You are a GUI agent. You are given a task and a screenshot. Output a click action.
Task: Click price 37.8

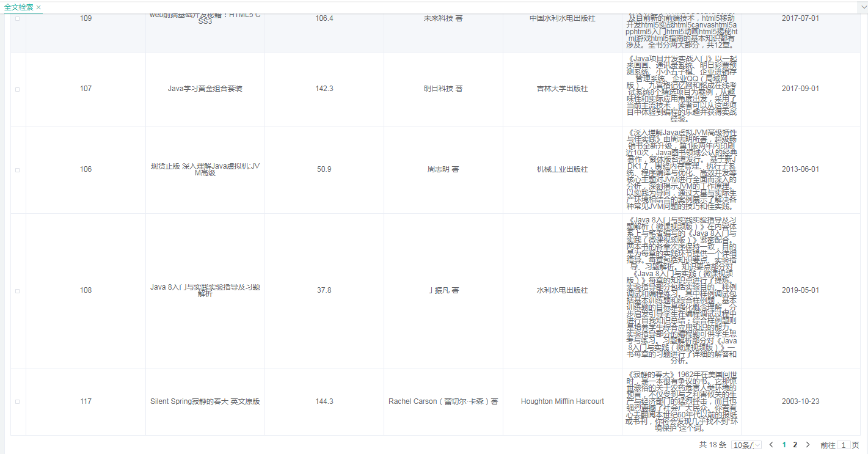(324, 290)
